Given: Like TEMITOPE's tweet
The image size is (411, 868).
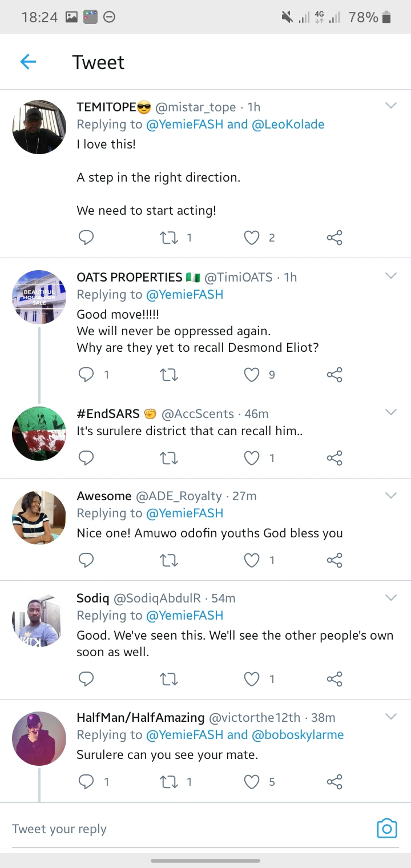Looking at the screenshot, I should coord(252,238).
